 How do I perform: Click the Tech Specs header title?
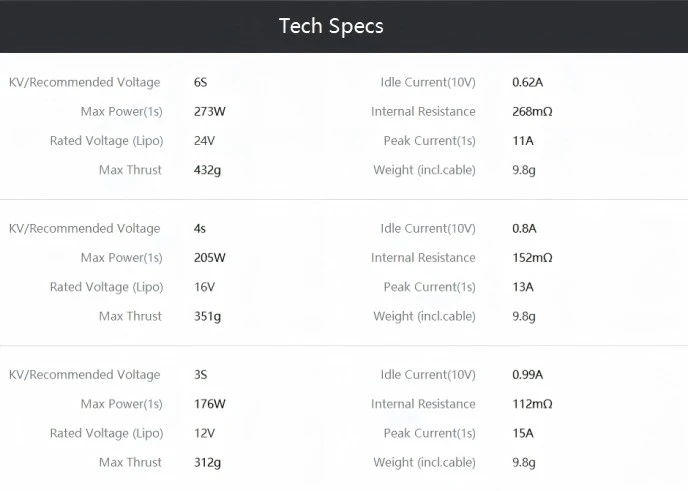point(331,26)
